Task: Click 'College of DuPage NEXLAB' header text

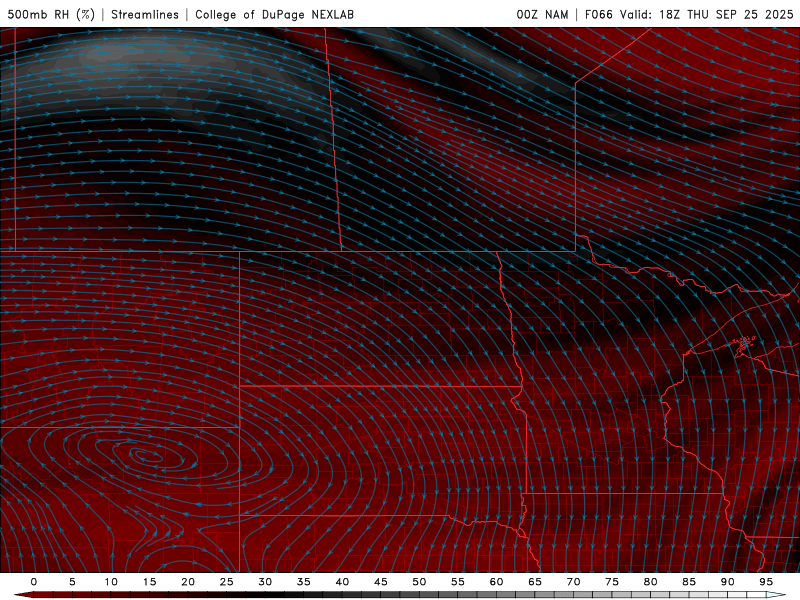Action: coord(274,14)
